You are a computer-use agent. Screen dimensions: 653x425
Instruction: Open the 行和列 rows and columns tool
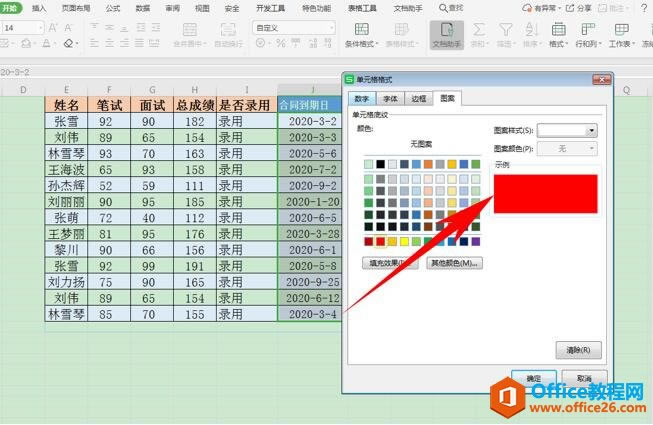pyautogui.click(x=588, y=35)
